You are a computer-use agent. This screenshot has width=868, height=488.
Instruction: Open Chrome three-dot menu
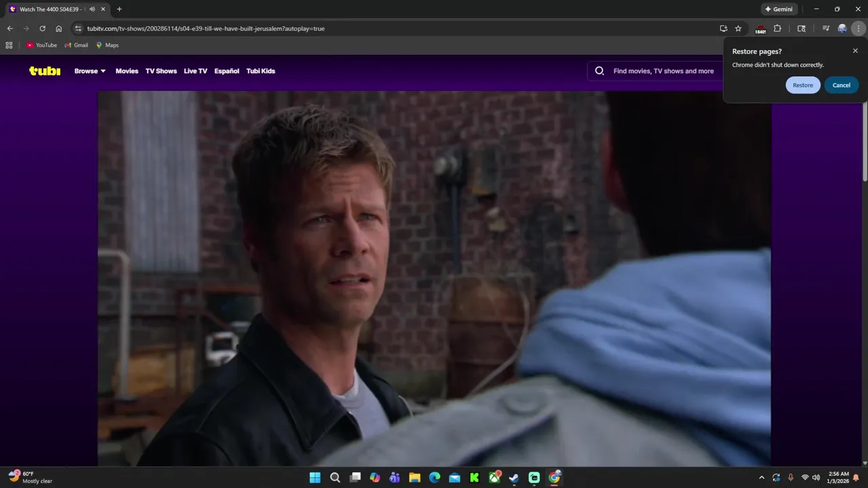pyautogui.click(x=859, y=28)
